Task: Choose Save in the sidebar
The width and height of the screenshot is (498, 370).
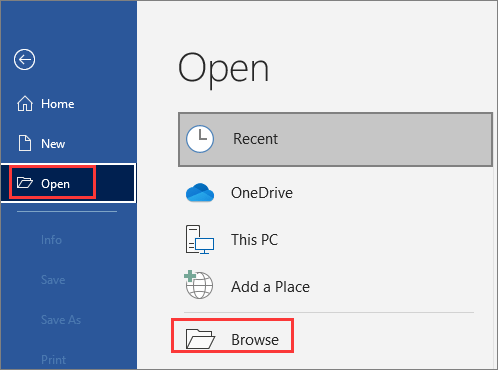Action: [x=53, y=280]
